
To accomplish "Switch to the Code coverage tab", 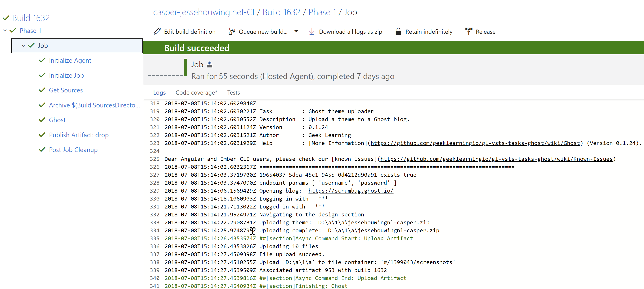I will coord(196,93).
